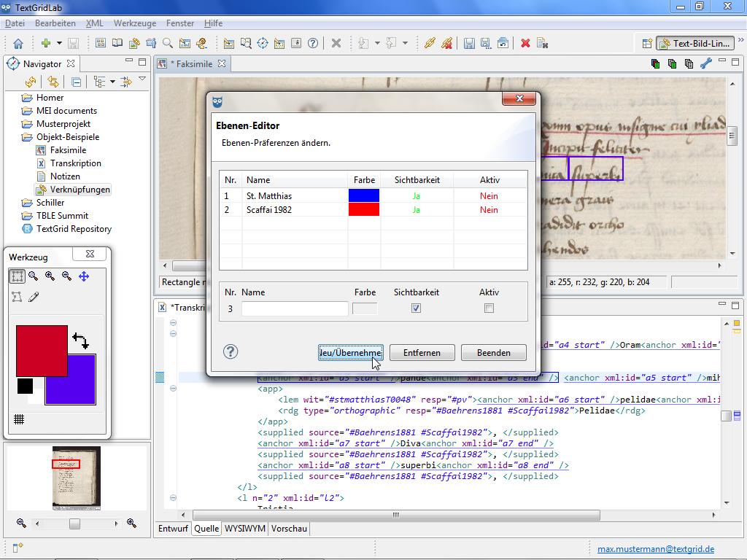This screenshot has height=560, width=747.
Task: Click the help question mark in Ebenen-Editor
Action: tap(231, 352)
